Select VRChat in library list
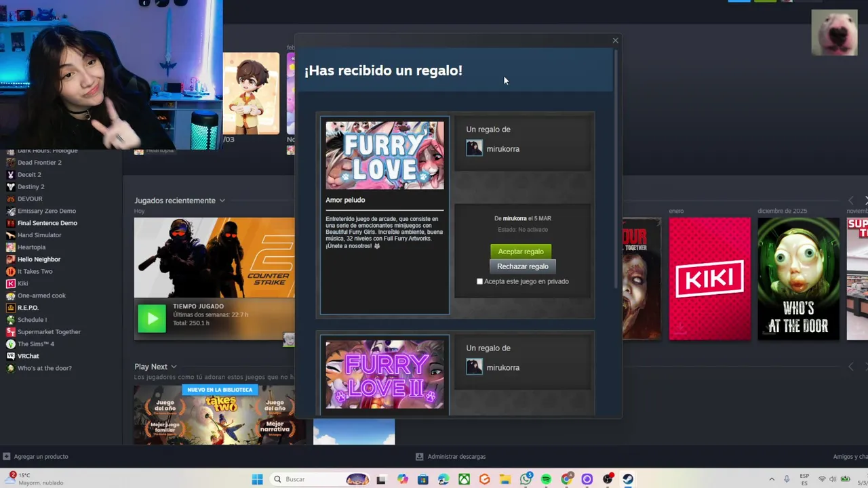 (x=28, y=356)
